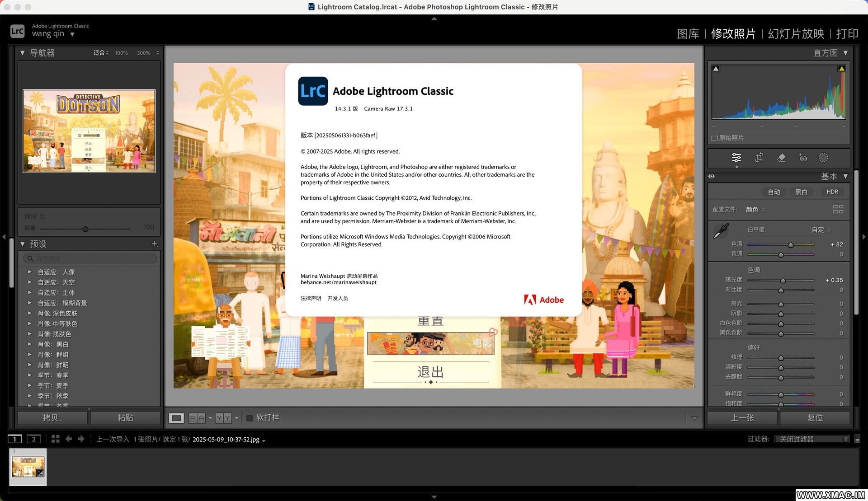Apply 自动 auto tone
The image size is (868, 501).
coord(774,192)
